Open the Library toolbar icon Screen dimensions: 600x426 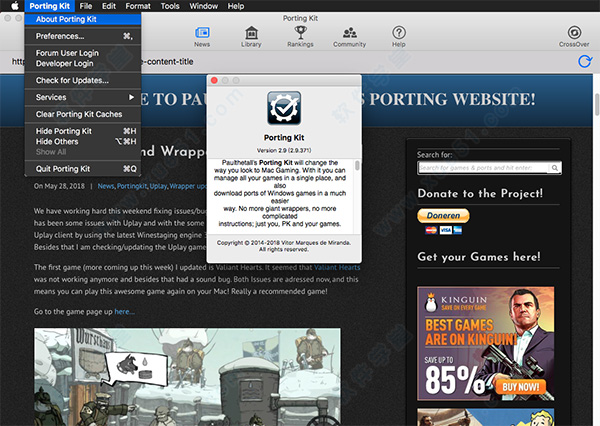tap(251, 36)
